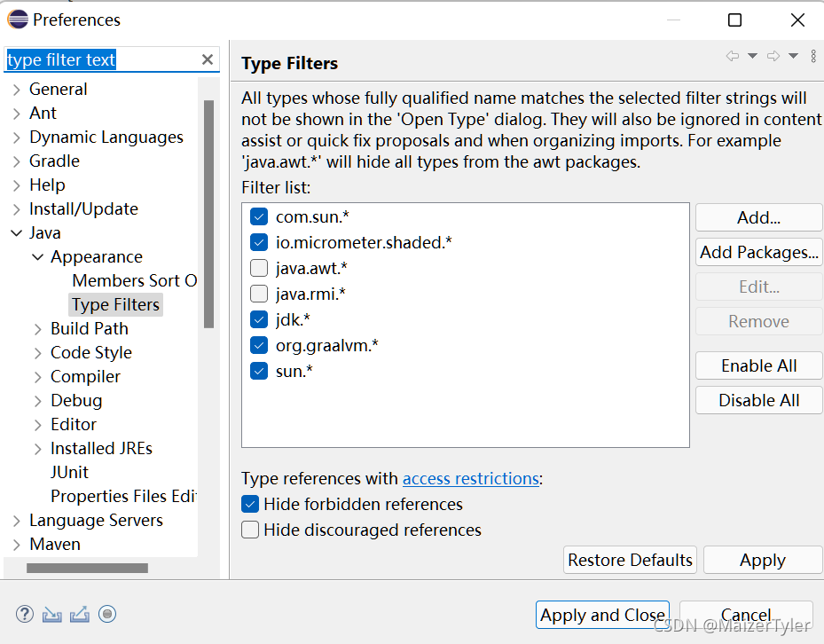Click the export preferences icon

(78, 614)
